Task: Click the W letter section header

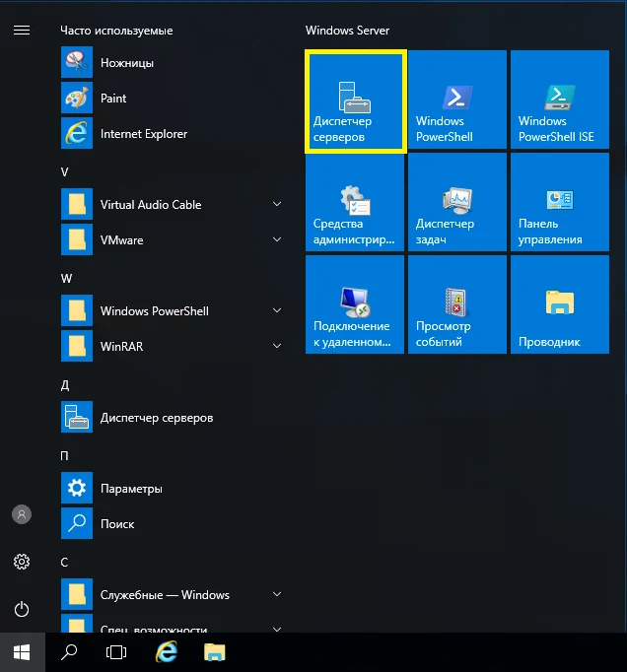Action: click(x=66, y=279)
